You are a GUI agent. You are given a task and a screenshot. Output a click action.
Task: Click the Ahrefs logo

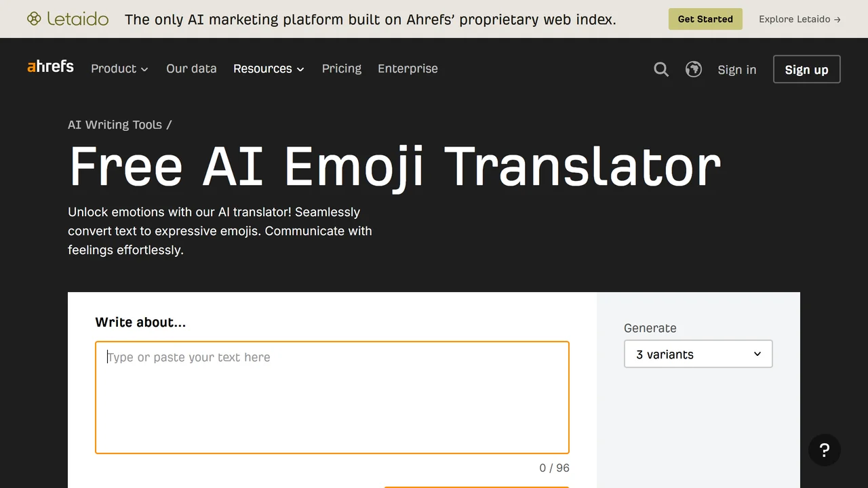tap(51, 66)
